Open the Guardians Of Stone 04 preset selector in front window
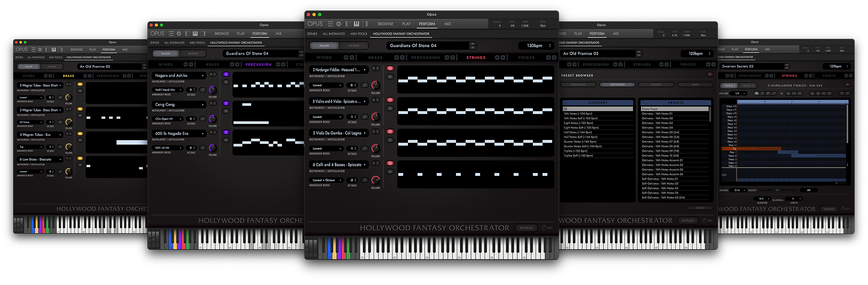Image resolution: width=868 pixels, height=285 pixels. tap(431, 46)
